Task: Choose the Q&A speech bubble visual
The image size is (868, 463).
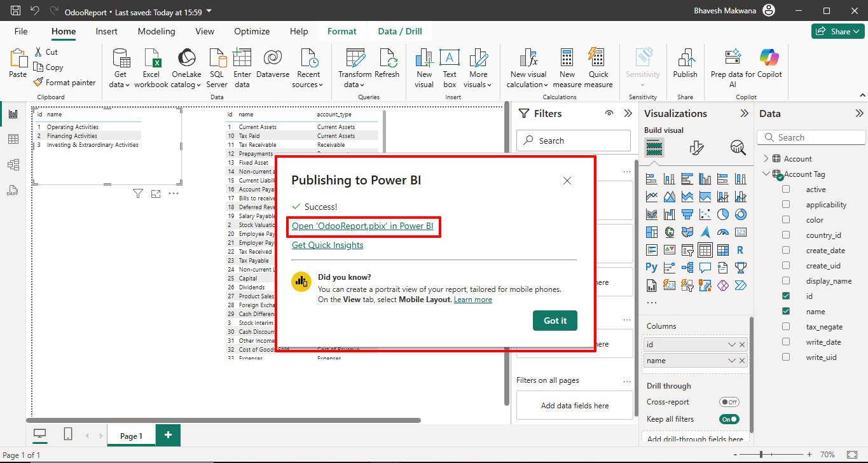Action: (705, 268)
